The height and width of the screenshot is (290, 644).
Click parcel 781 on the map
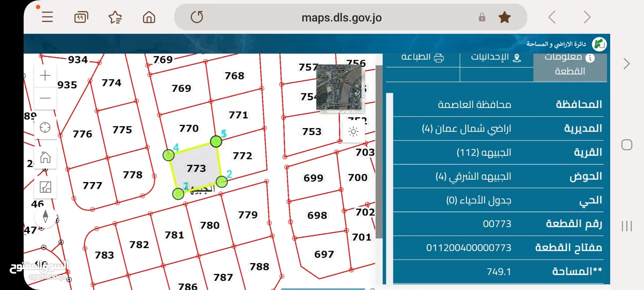point(174,235)
